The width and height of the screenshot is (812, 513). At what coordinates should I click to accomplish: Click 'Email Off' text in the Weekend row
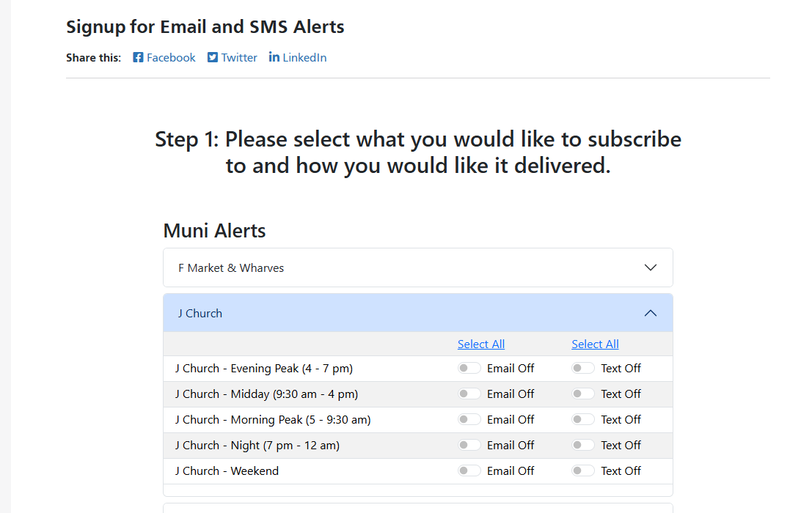pos(511,471)
